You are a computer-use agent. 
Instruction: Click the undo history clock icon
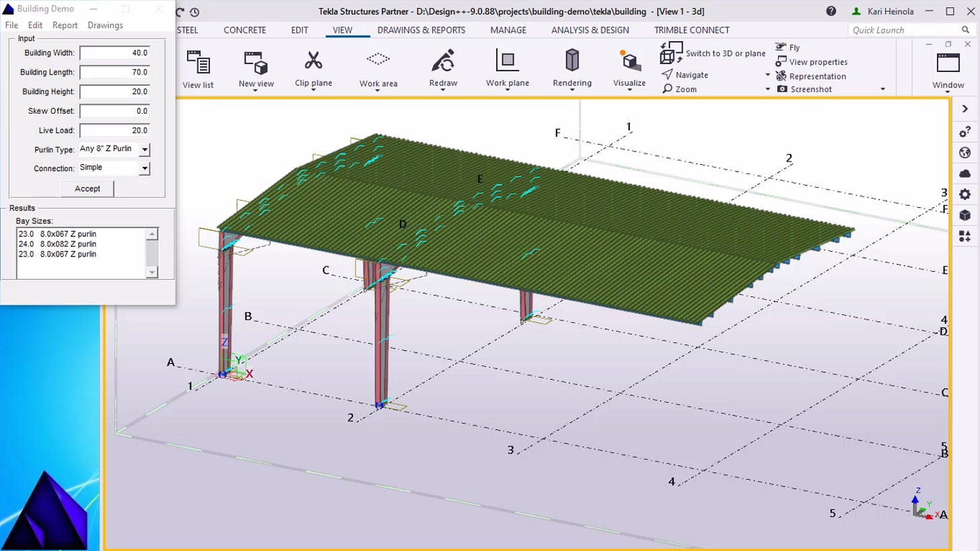coord(195,12)
